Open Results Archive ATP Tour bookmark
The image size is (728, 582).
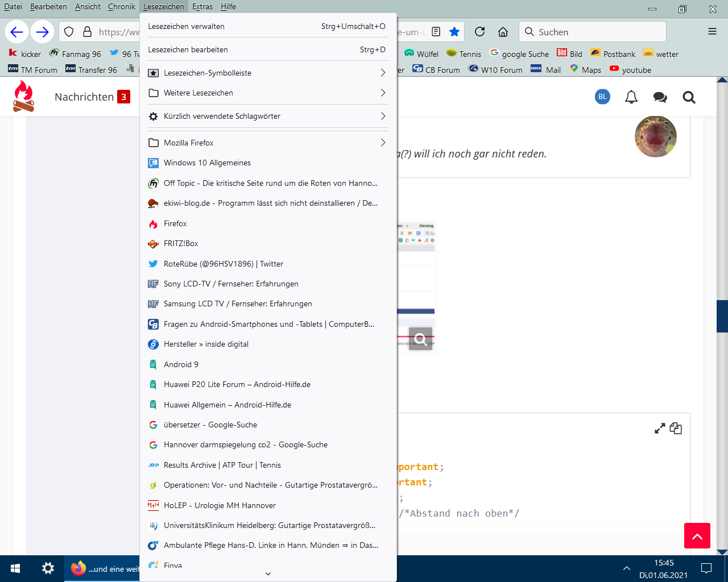[268, 465]
